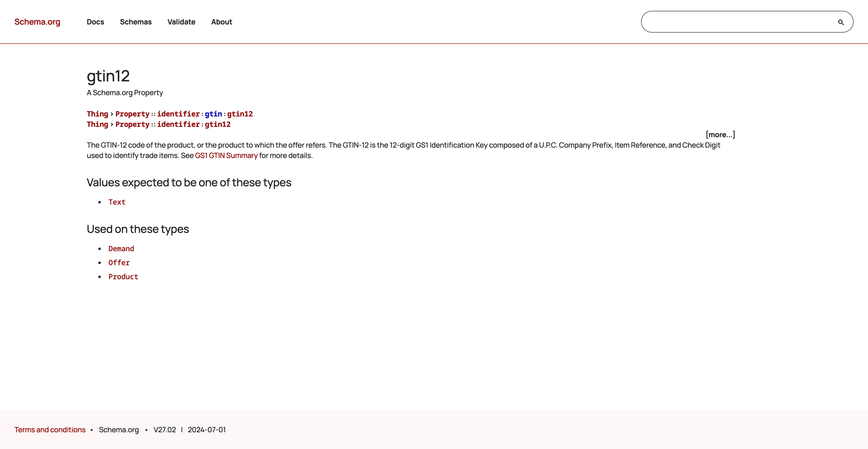Open the GS1 GTIN Summary link
The width and height of the screenshot is (868, 449).
[226, 155]
